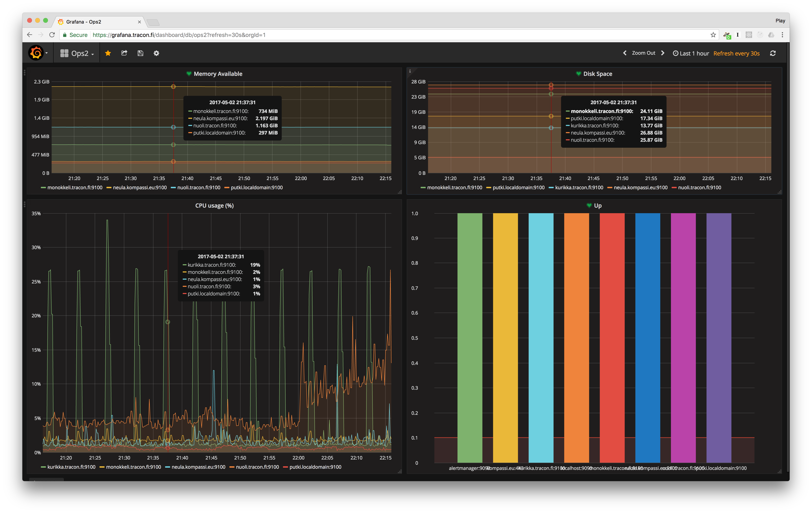Click the red monokkeli bar in Up chart
Screen dimensions: 812x513
coord(612,338)
